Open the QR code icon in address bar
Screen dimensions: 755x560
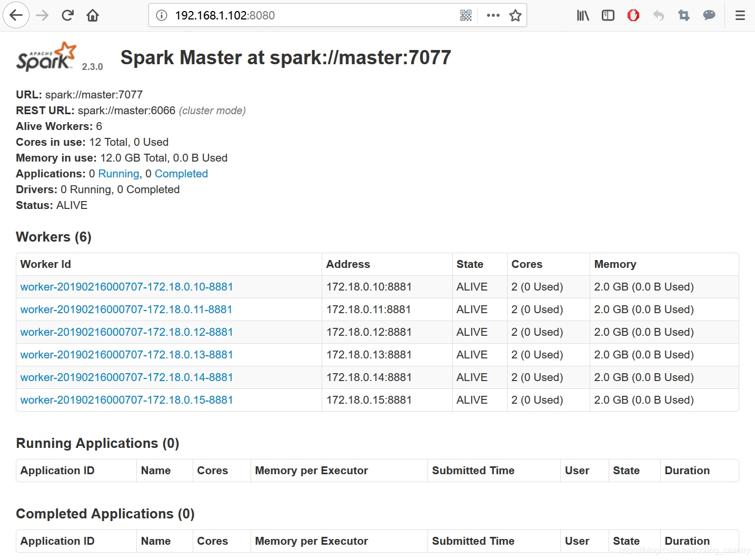(x=466, y=15)
